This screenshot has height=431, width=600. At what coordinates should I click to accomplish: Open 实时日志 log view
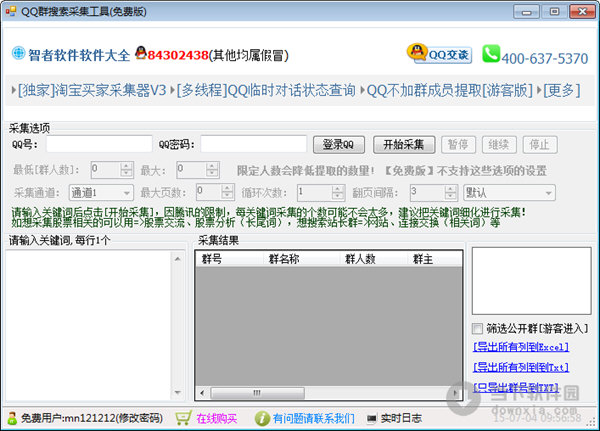coord(401,419)
